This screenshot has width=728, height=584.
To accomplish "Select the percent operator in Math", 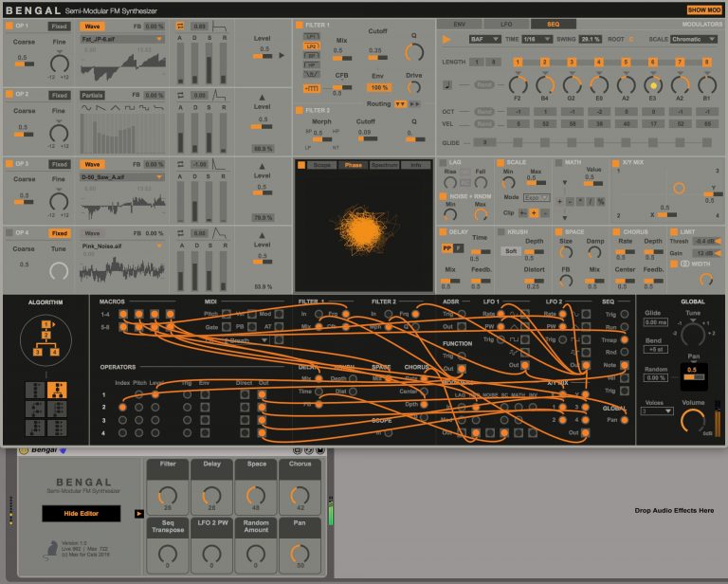I will pos(601,202).
